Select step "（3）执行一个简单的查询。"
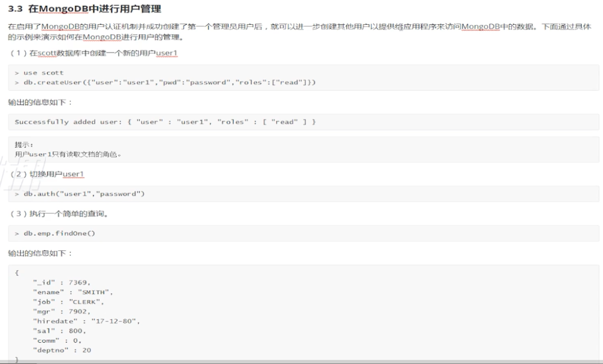Screen dimensions: 603x364 [59, 214]
